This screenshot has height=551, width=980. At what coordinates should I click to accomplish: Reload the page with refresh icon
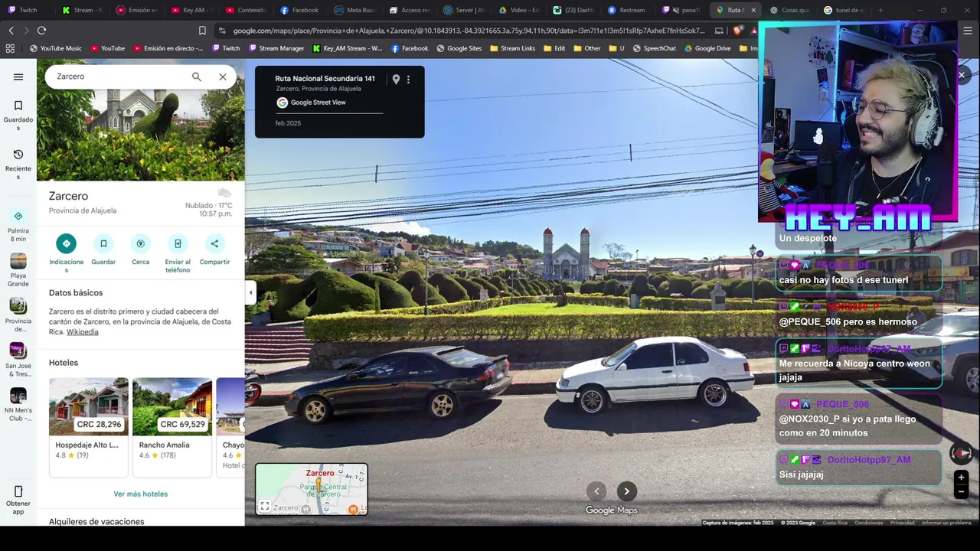[x=41, y=31]
